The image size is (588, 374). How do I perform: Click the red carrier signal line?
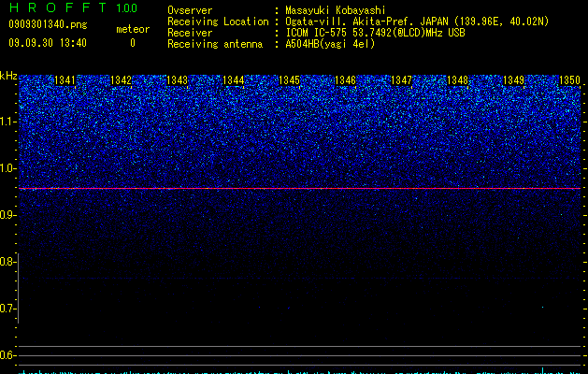point(300,188)
